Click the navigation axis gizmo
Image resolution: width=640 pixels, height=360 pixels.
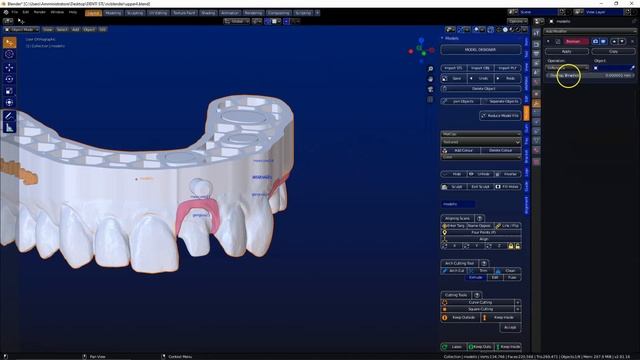(421, 50)
